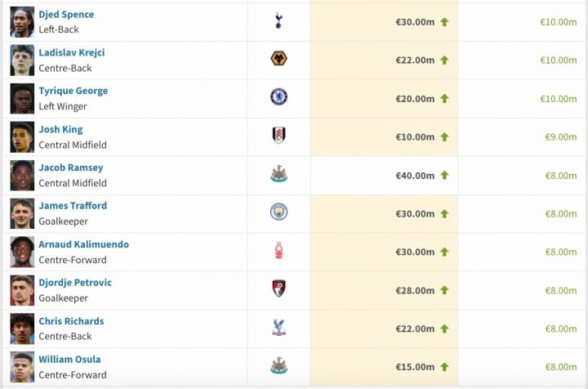Open Djed Spence player profile link
The height and width of the screenshot is (389, 588).
pyautogui.click(x=66, y=15)
